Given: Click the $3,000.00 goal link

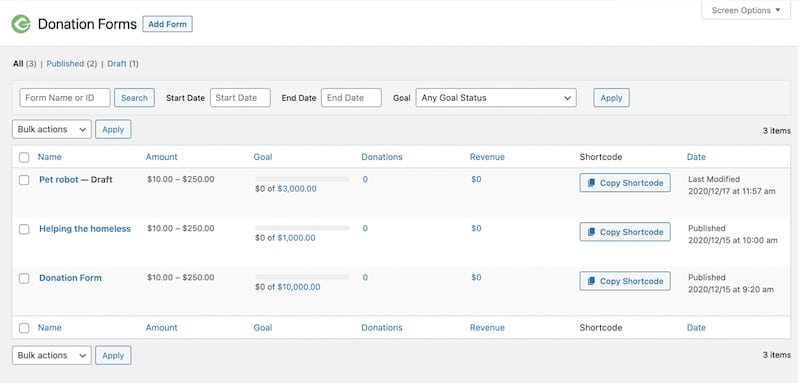Looking at the screenshot, I should (x=297, y=189).
